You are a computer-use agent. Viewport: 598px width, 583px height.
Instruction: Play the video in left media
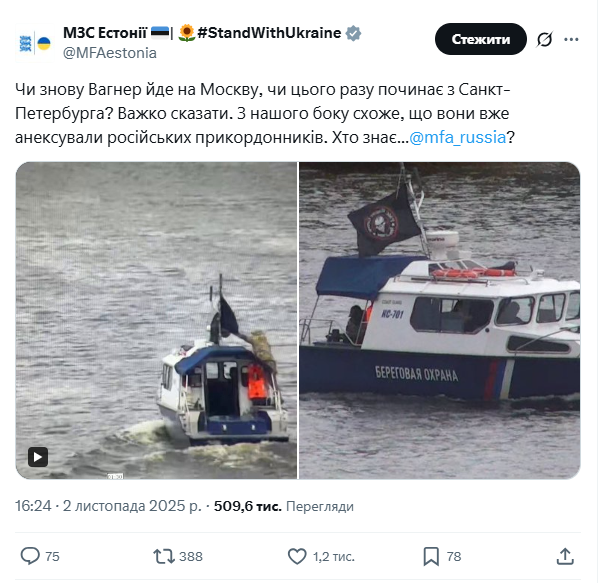(38, 457)
